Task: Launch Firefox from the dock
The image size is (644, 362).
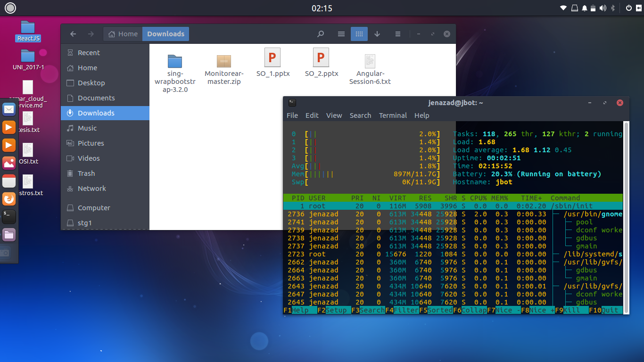Action: (9, 199)
